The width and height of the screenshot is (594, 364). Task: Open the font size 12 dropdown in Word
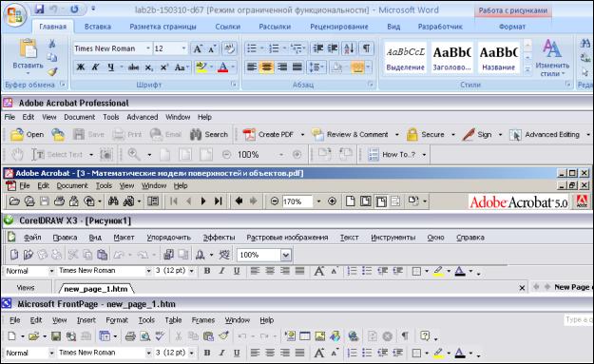point(183,48)
